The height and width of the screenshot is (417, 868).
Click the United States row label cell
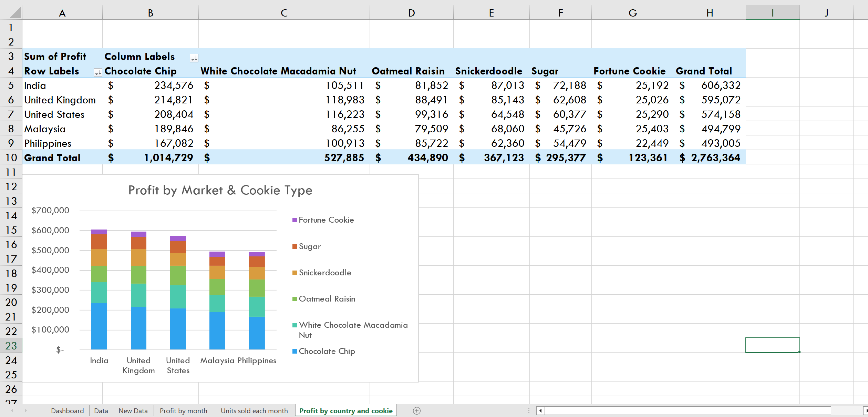pos(62,114)
